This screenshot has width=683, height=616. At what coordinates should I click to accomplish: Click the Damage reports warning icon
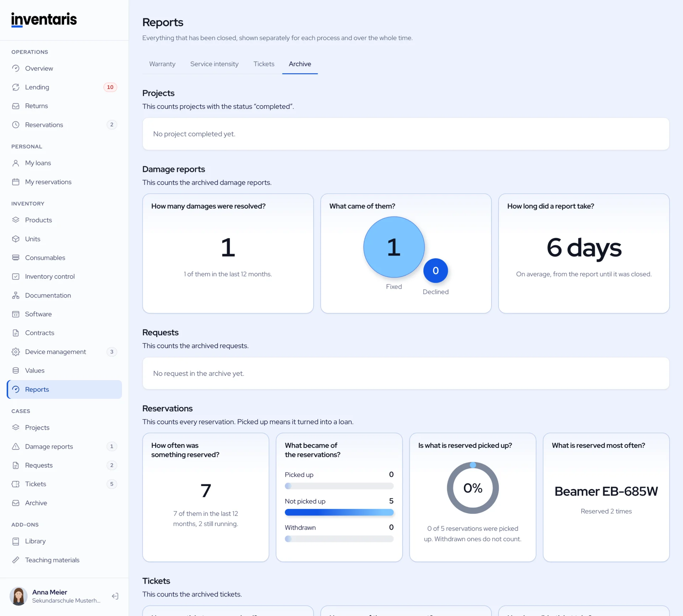16,446
